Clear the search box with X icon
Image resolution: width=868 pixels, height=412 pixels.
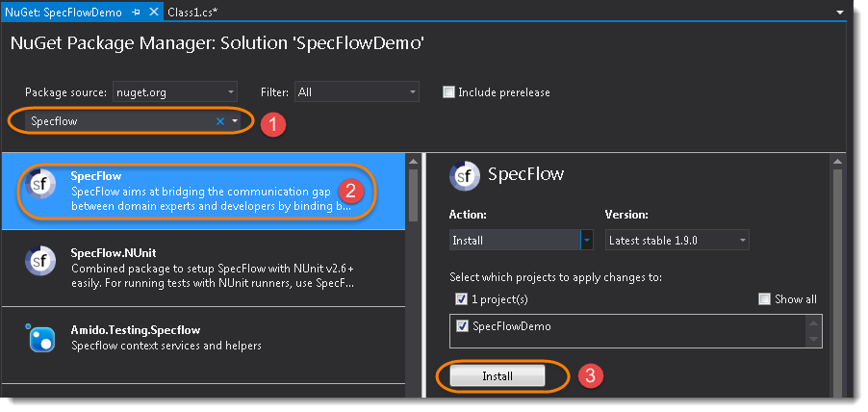pos(220,121)
